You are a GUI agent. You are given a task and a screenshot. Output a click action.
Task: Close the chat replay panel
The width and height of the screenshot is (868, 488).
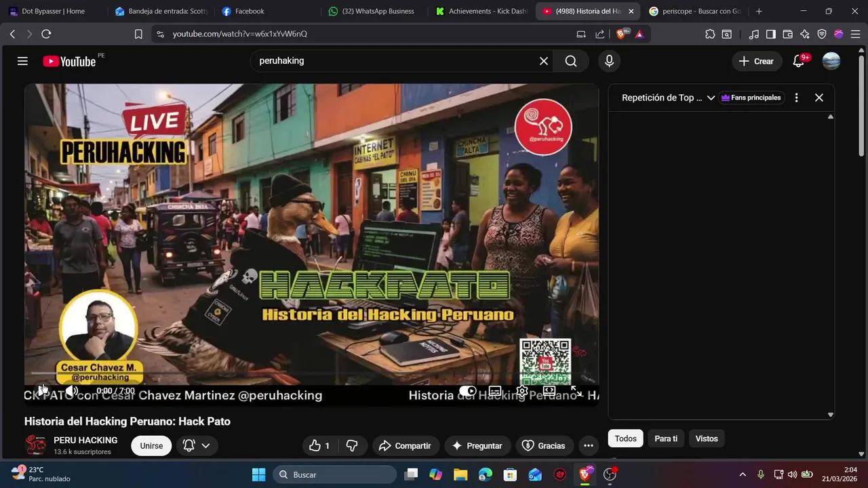tap(819, 98)
